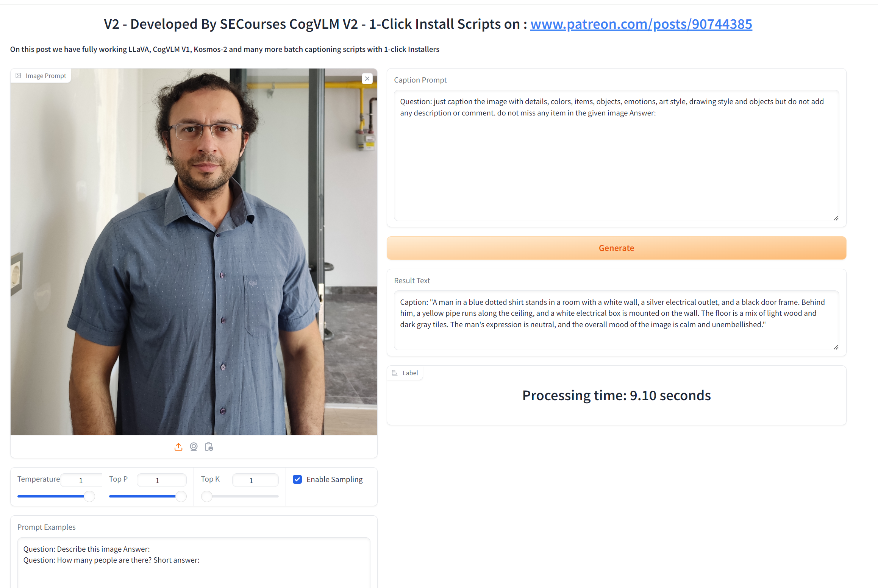Click inside the Result Text box

(616, 320)
